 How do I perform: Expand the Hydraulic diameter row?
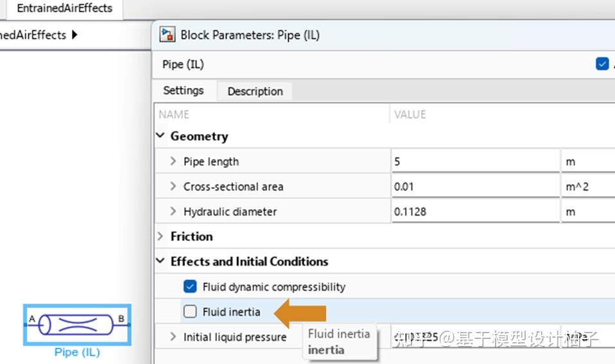coord(173,212)
